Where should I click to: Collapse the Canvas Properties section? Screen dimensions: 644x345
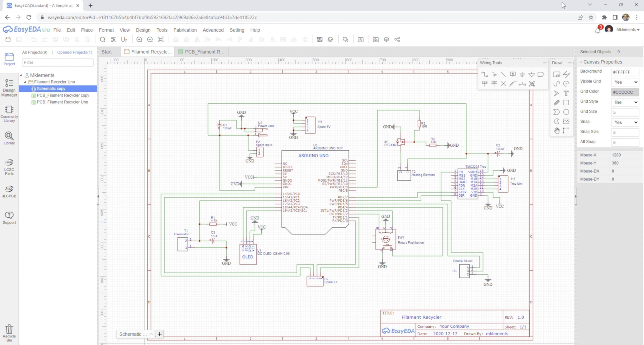(581, 62)
